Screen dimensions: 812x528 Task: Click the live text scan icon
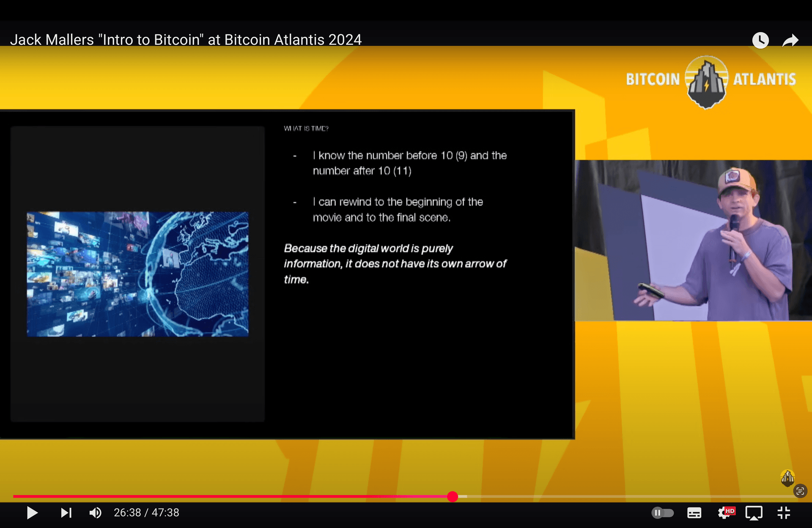point(800,491)
